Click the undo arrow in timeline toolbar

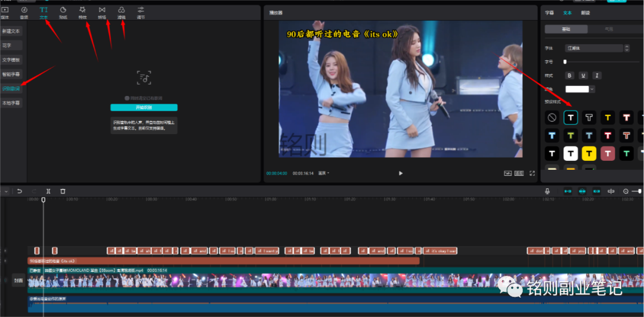click(20, 191)
